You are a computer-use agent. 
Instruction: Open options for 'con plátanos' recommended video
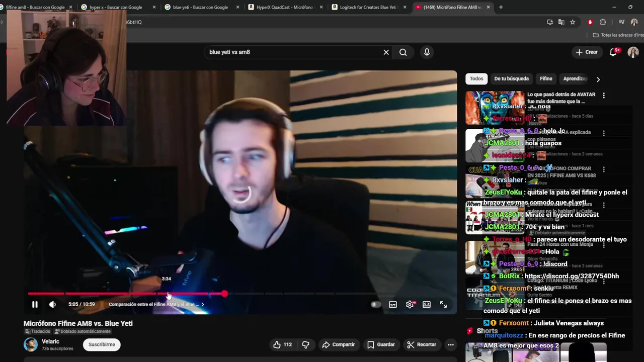click(604, 134)
